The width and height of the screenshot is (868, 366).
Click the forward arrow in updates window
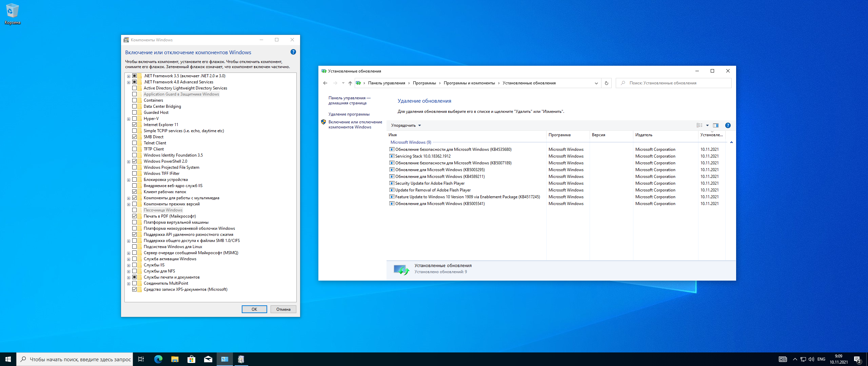coord(335,83)
